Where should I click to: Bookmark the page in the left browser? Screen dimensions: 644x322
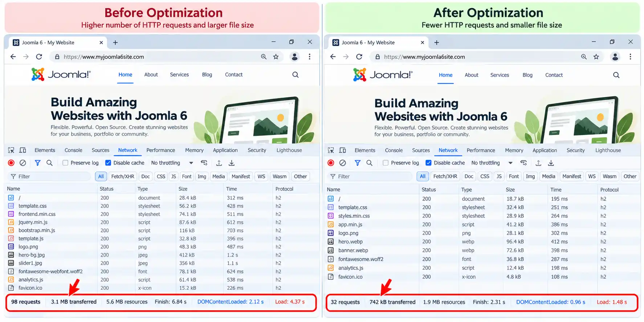[x=276, y=57]
